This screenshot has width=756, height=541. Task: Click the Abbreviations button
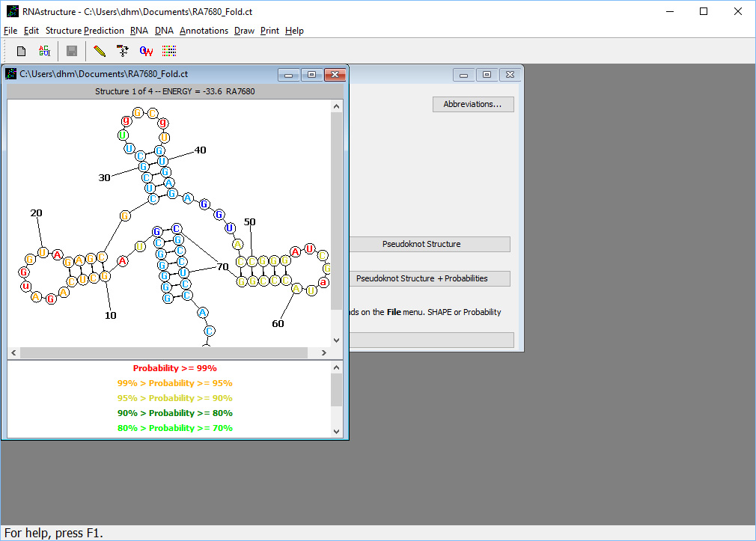[x=472, y=104]
